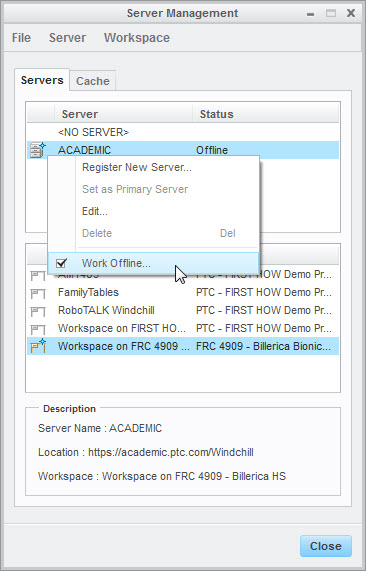Image resolution: width=366 pixels, height=571 pixels.
Task: Select the Workspace on FRC 4909 row
Action: click(183, 346)
